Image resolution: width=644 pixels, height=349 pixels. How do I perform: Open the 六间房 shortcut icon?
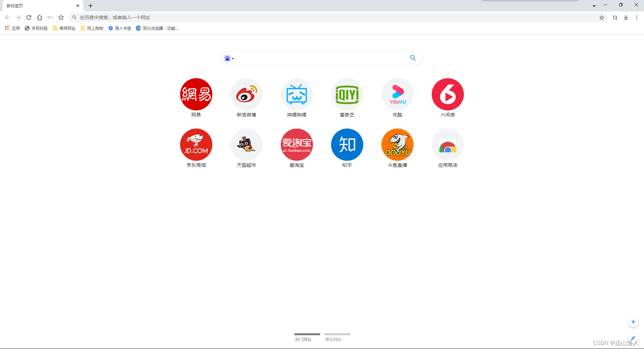pyautogui.click(x=448, y=94)
